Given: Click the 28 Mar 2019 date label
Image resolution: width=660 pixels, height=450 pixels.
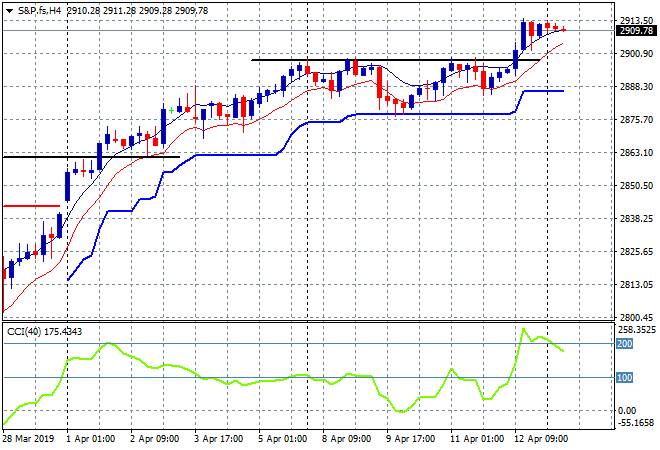Looking at the screenshot, I should click(x=28, y=439).
